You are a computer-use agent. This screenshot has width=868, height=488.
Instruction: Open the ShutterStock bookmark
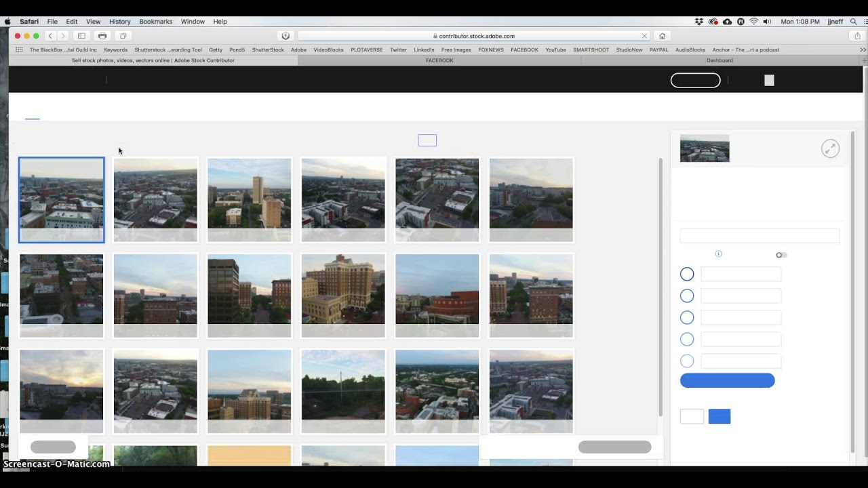268,49
